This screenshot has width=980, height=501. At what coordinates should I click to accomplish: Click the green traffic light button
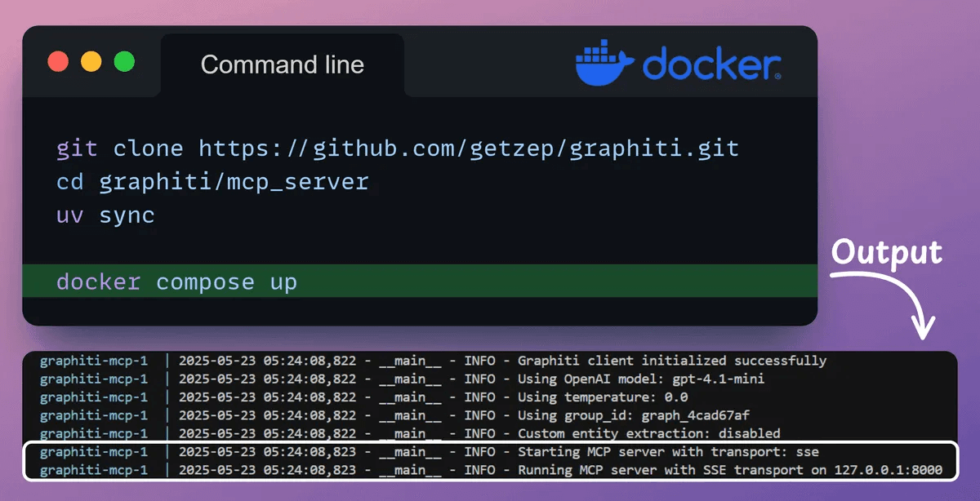tap(123, 60)
